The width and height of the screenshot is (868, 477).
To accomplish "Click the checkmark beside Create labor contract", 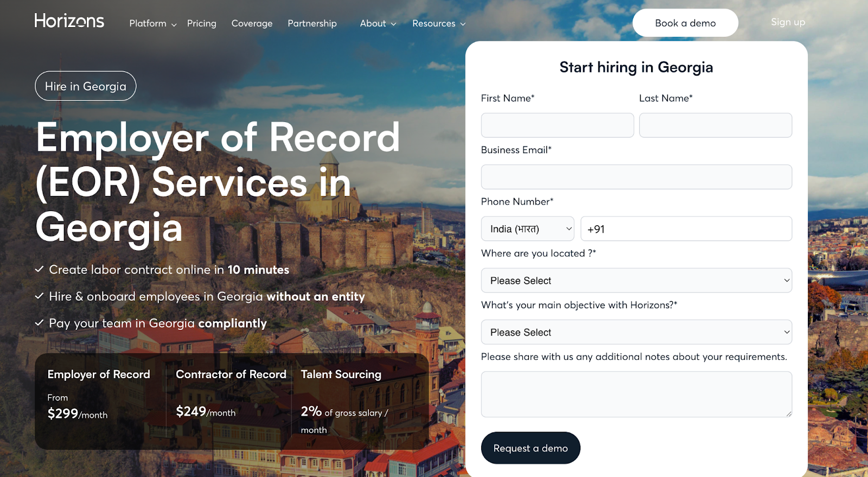I will [39, 269].
